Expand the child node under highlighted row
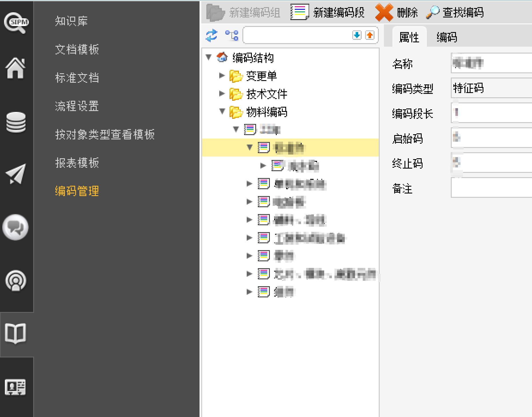532x417 pixels. pyautogui.click(x=263, y=165)
